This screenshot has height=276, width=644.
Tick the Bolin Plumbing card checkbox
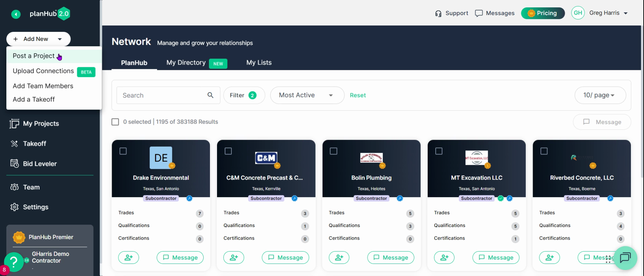click(334, 151)
